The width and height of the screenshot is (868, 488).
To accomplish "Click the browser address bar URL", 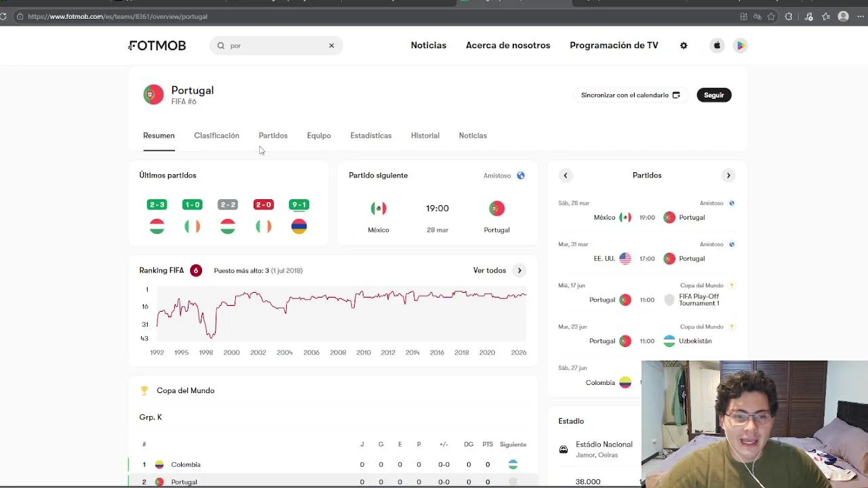I will pos(117,16).
